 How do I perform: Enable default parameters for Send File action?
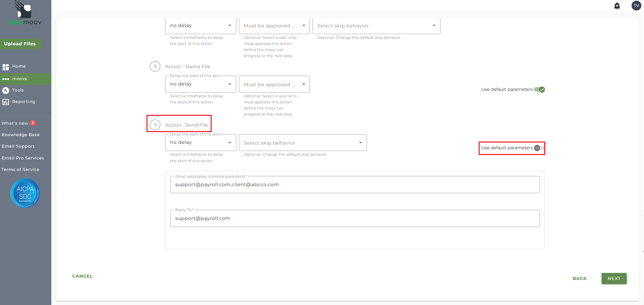[539, 148]
